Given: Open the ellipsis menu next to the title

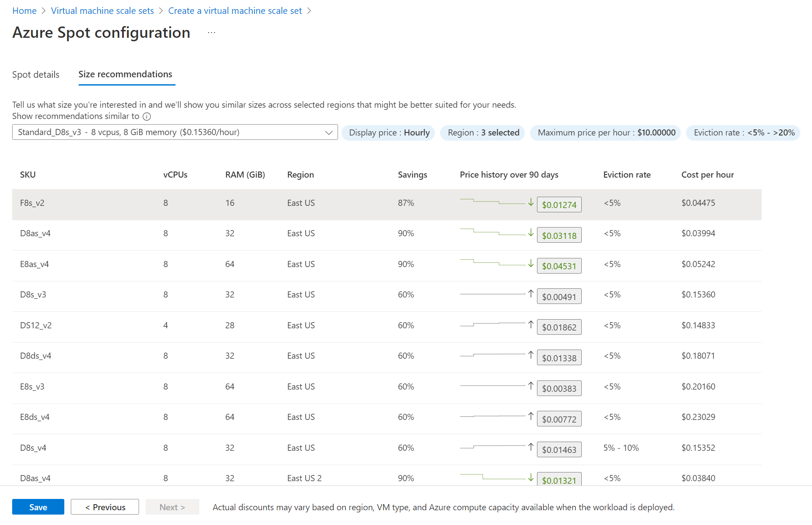Looking at the screenshot, I should click(212, 33).
